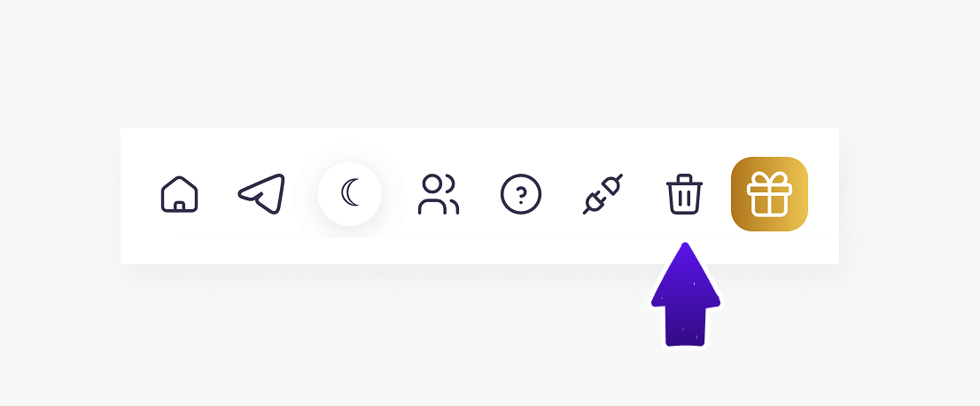Choose the Telegram-style airplane toolbar item

[x=261, y=193]
